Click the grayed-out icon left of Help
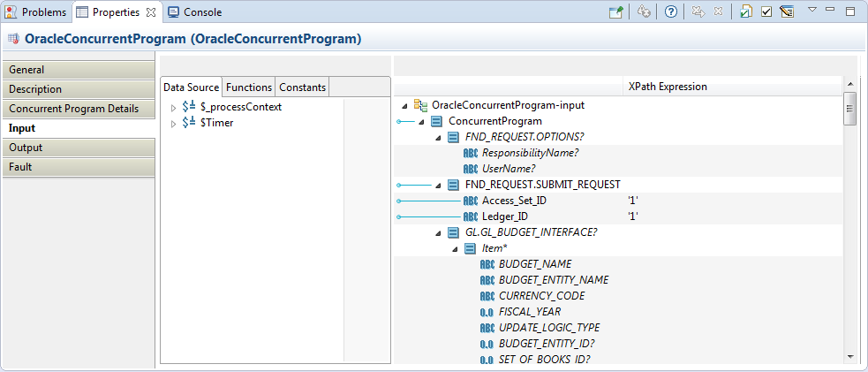Screen dimensions: 868x372 pyautogui.click(x=643, y=11)
